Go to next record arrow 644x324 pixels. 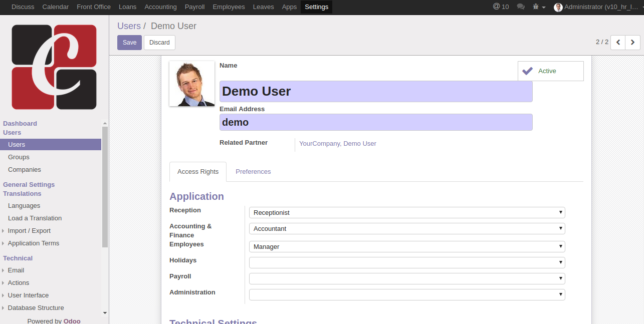point(632,43)
